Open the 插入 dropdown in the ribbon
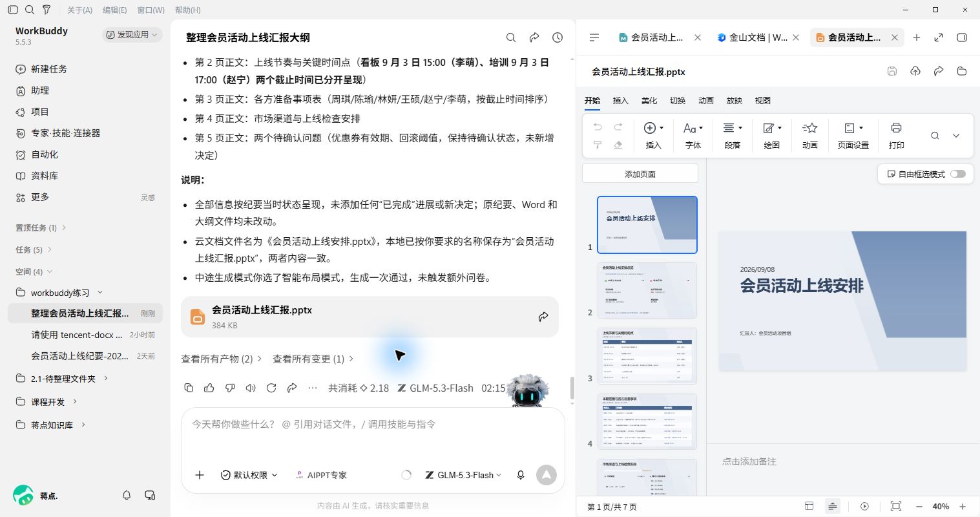Screen dimensions: 980x517 654,136
